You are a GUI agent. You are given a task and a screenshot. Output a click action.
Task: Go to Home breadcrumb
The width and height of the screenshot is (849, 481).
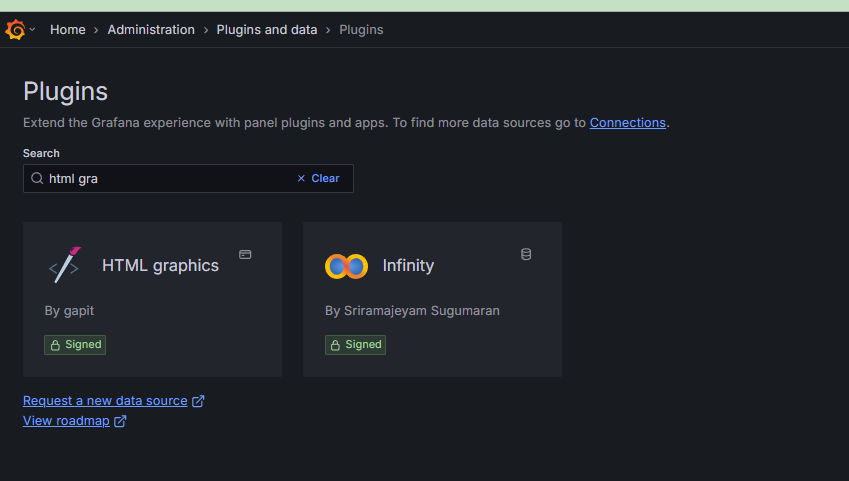[x=68, y=30]
